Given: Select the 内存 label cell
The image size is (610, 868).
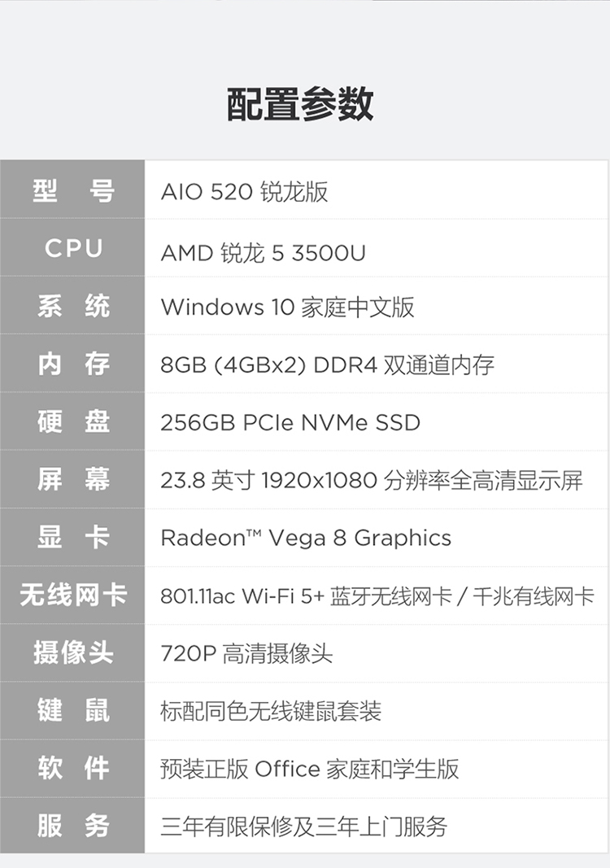Looking at the screenshot, I should tap(72, 364).
